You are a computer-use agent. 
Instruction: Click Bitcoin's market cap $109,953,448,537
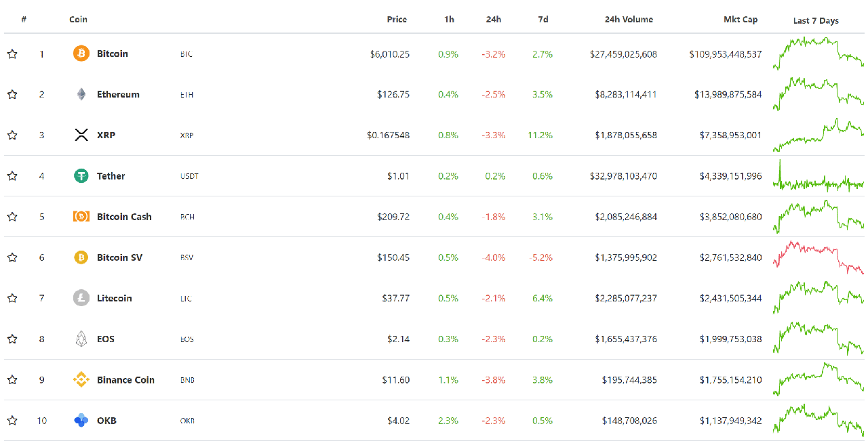coord(726,54)
